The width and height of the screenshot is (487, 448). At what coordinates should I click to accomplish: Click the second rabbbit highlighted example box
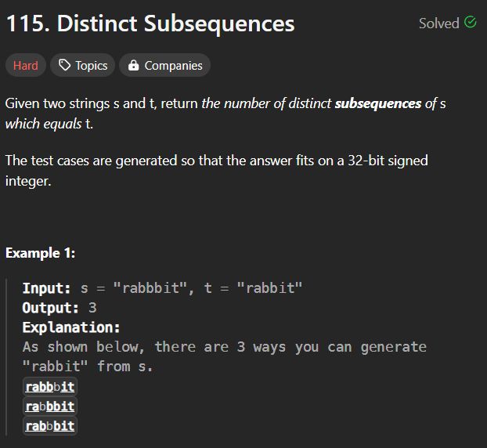[50, 406]
